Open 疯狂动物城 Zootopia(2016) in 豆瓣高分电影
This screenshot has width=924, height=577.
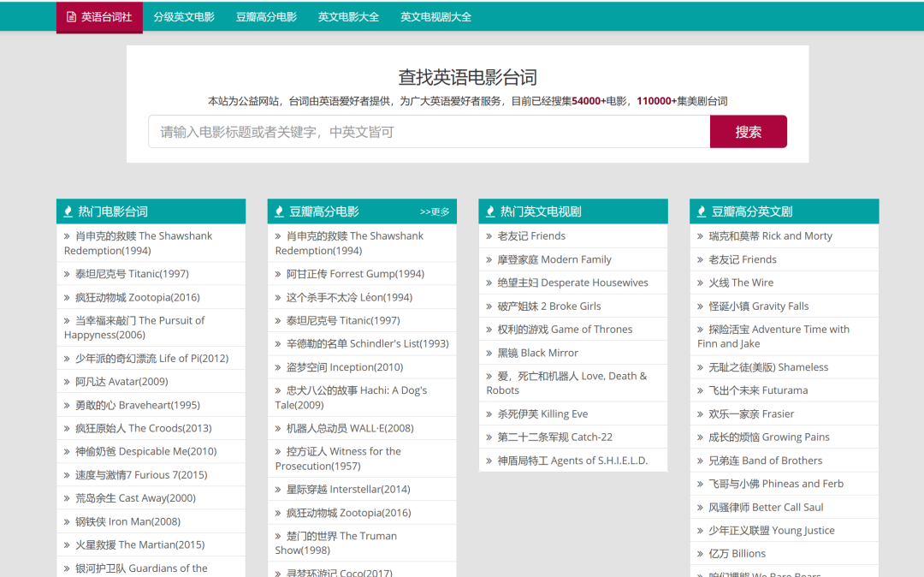point(348,513)
